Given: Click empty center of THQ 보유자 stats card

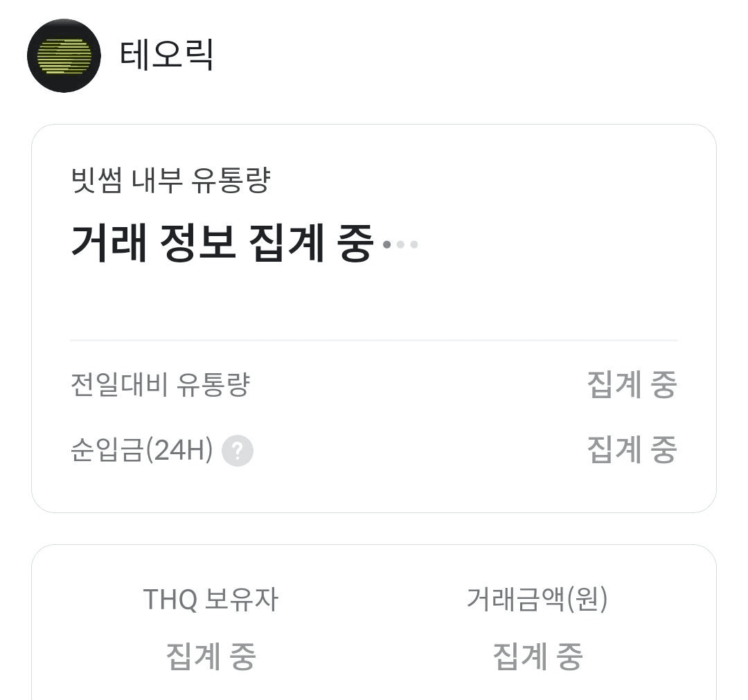Looking at the screenshot, I should 374,627.
